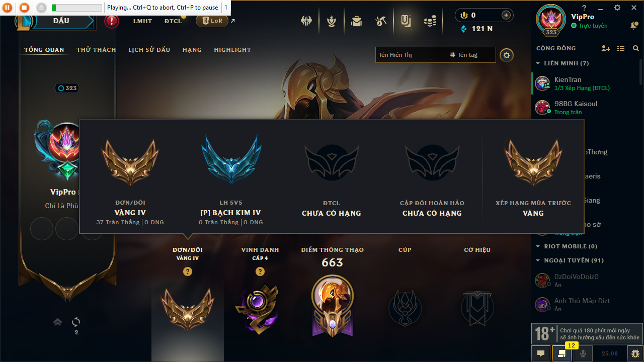Open the notifications bell icon
The image size is (644, 362).
[634, 26]
